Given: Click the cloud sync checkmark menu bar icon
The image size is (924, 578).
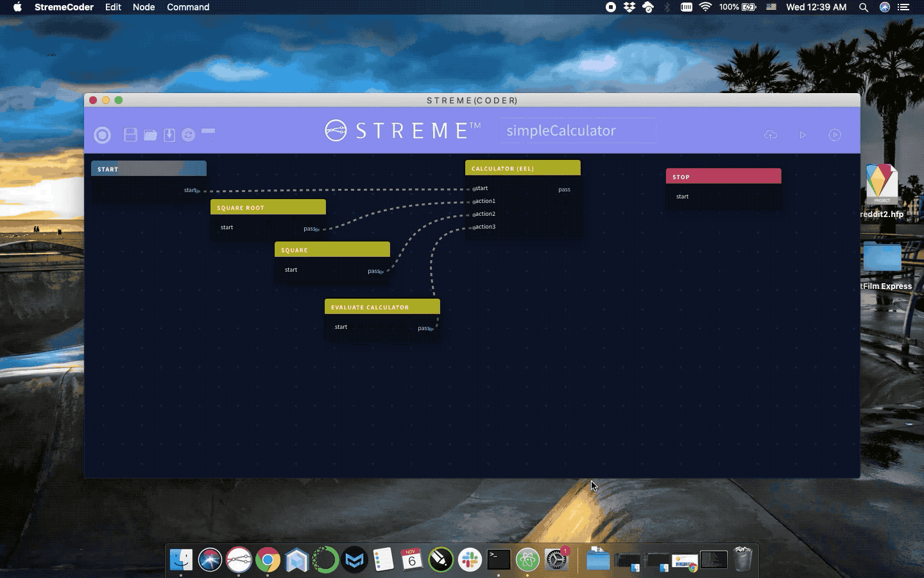Looking at the screenshot, I should pos(648,7).
